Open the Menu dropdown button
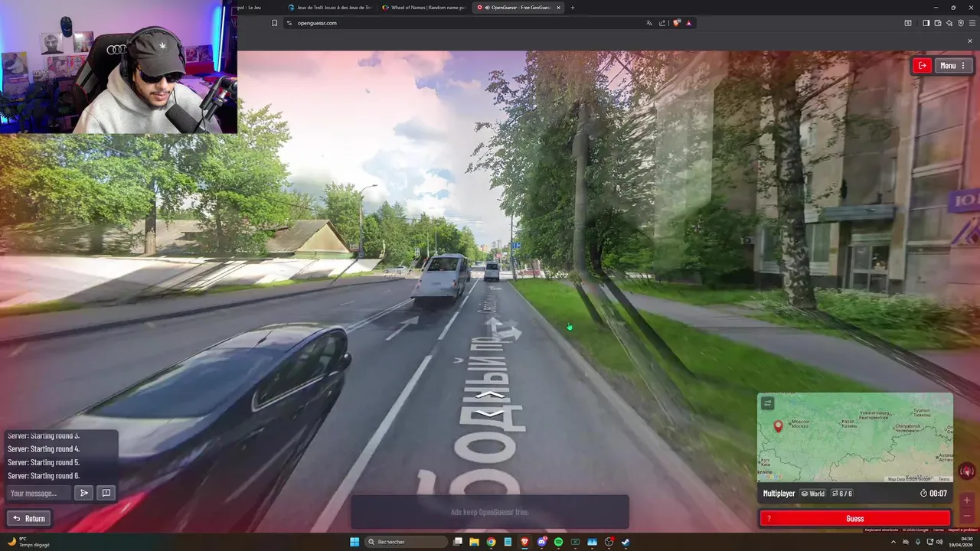 coord(953,66)
